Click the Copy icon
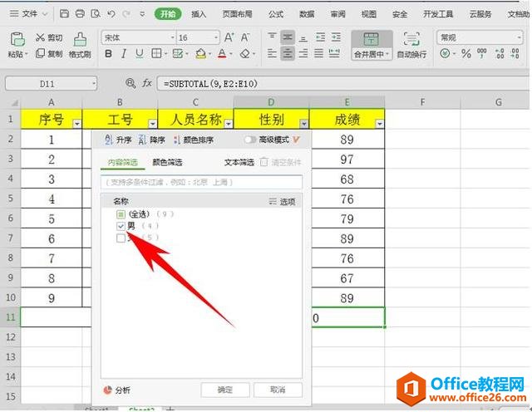Viewport: 532px width, 412px height. click(40, 53)
